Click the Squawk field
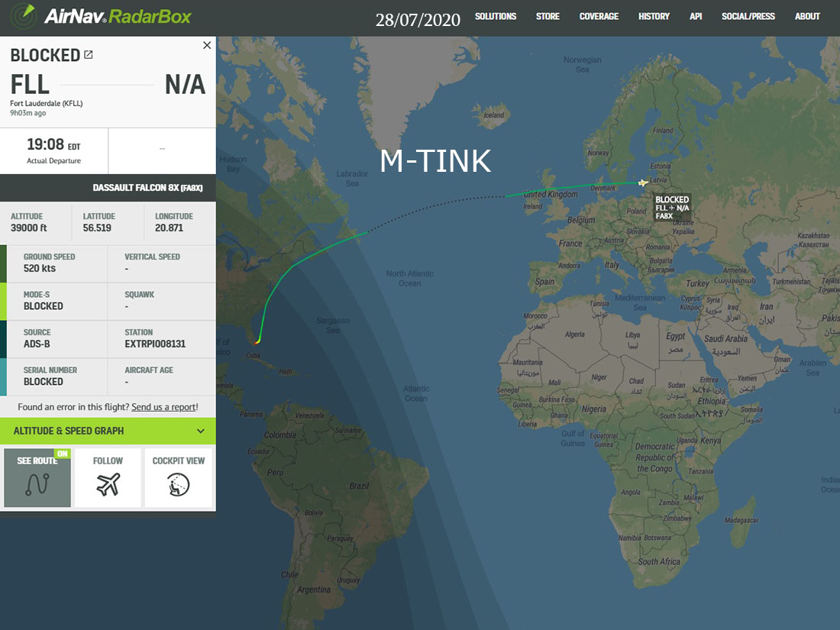Image resolution: width=840 pixels, height=630 pixels. point(162,301)
